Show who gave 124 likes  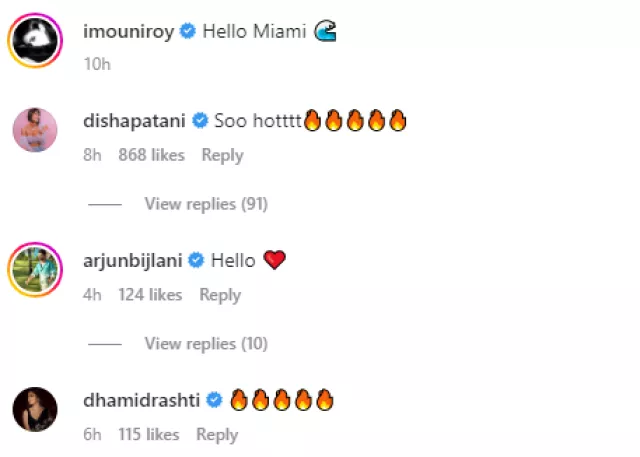(x=150, y=295)
